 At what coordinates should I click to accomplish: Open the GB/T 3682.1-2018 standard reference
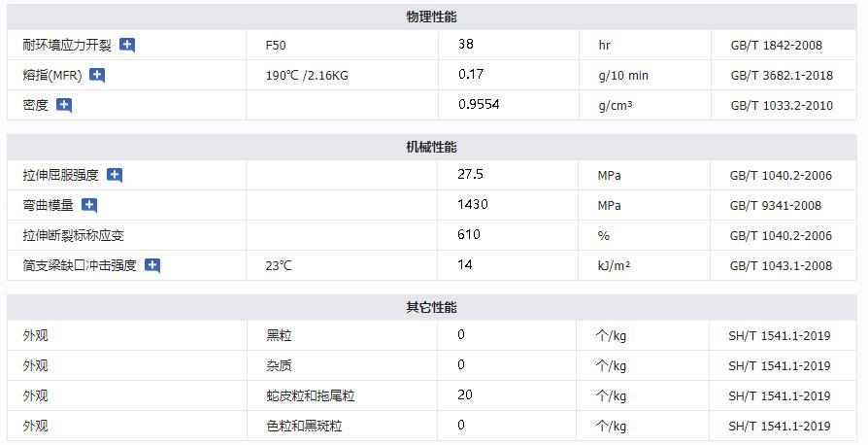pyautogui.click(x=781, y=75)
